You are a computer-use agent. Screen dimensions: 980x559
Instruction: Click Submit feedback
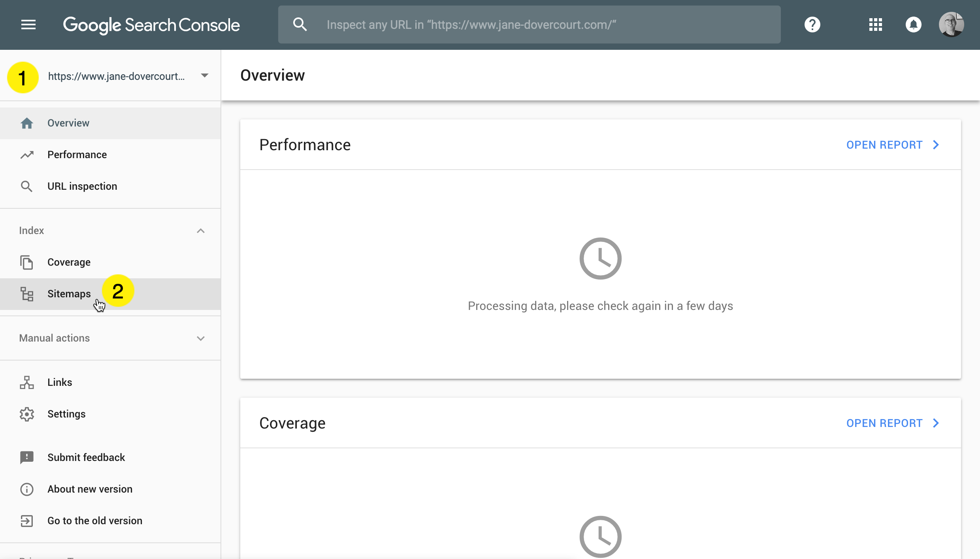click(86, 458)
